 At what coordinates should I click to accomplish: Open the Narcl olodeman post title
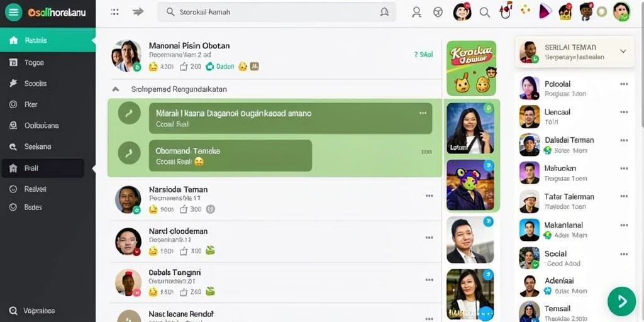(x=178, y=231)
